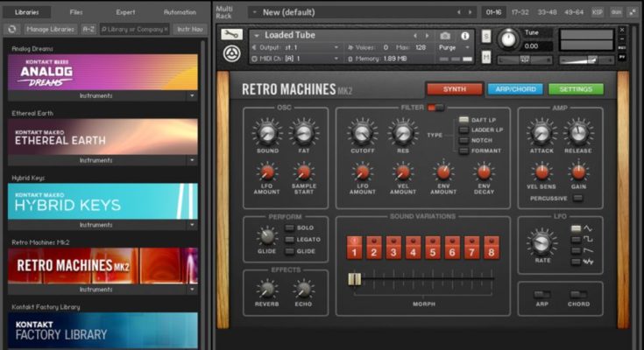
Task: Expand Analog Dreams Instruments dropdown
Action: [x=191, y=95]
